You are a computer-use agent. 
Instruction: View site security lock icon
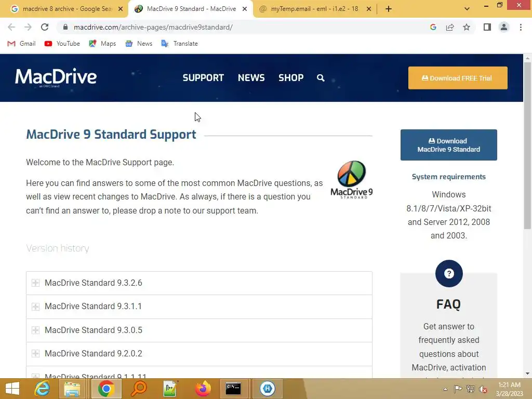pyautogui.click(x=65, y=27)
